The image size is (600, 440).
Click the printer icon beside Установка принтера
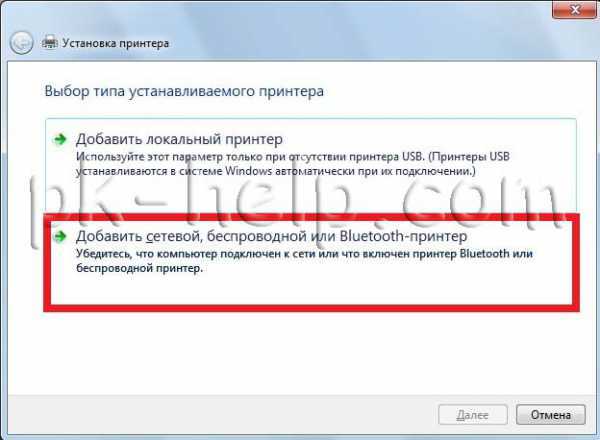[x=49, y=42]
